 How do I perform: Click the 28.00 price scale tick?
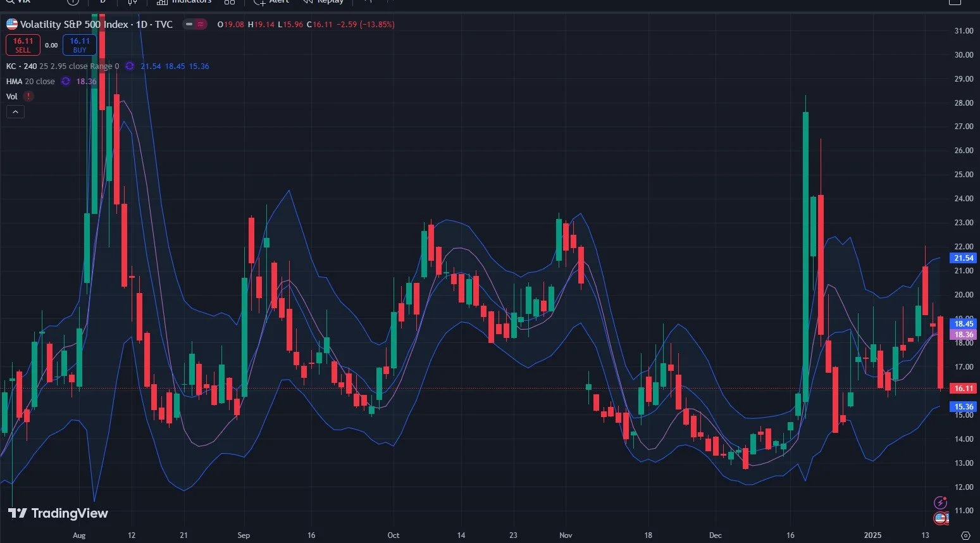coord(964,103)
